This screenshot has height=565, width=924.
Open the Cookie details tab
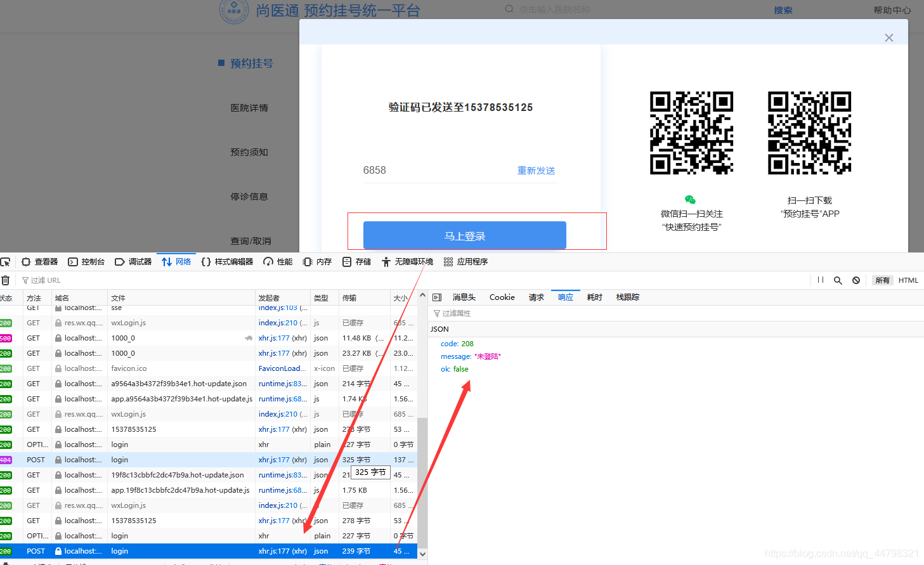502,297
